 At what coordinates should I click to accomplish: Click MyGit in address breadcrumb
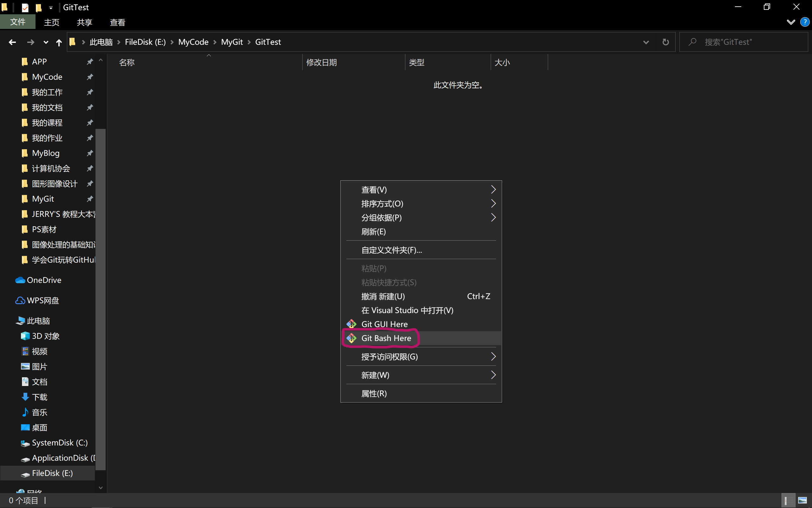(x=232, y=42)
